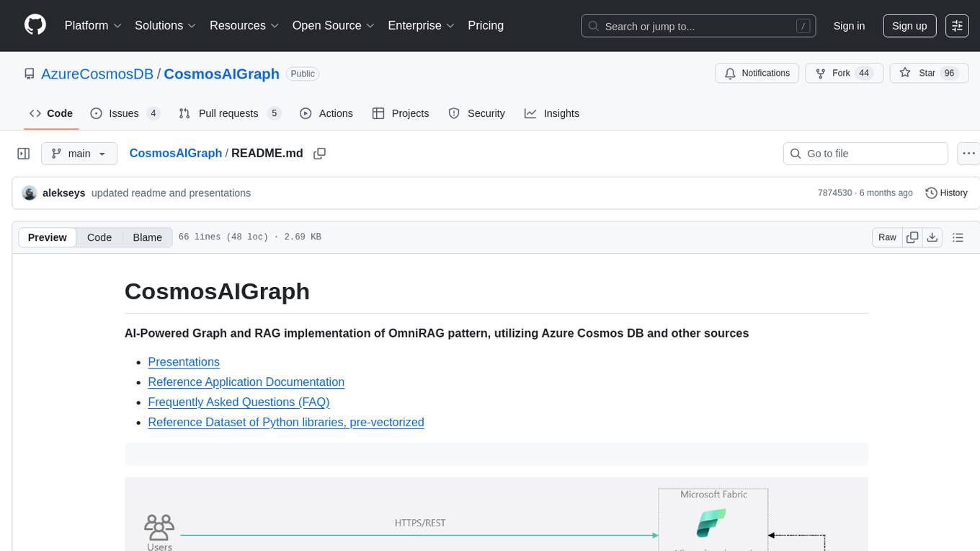The image size is (980, 551).
Task: Expand the Open Source menu
Action: tap(334, 25)
